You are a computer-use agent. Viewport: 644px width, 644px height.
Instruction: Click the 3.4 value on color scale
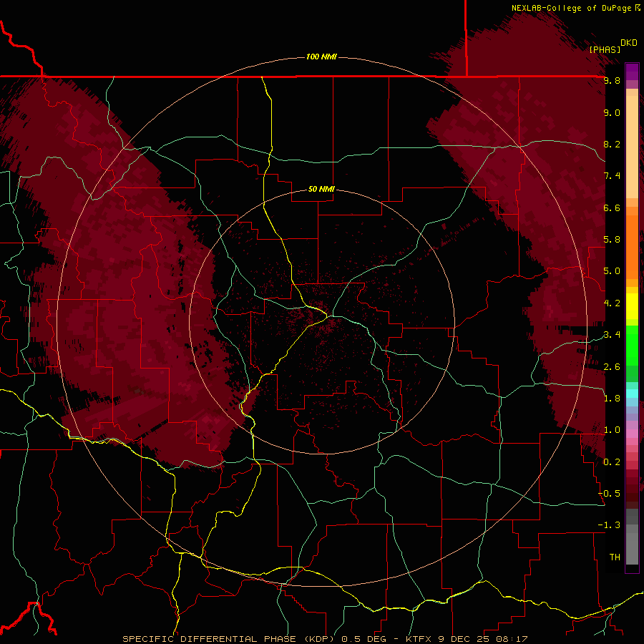[x=612, y=335]
